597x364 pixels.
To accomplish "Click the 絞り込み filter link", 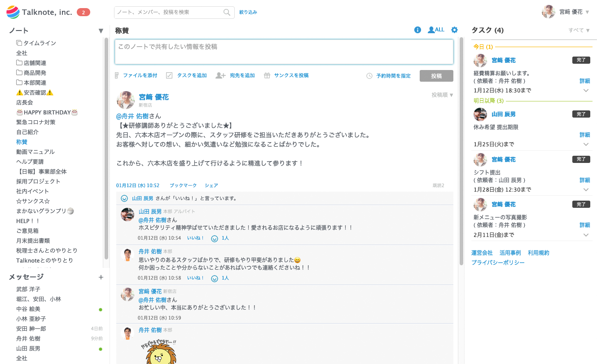I will coord(248,13).
